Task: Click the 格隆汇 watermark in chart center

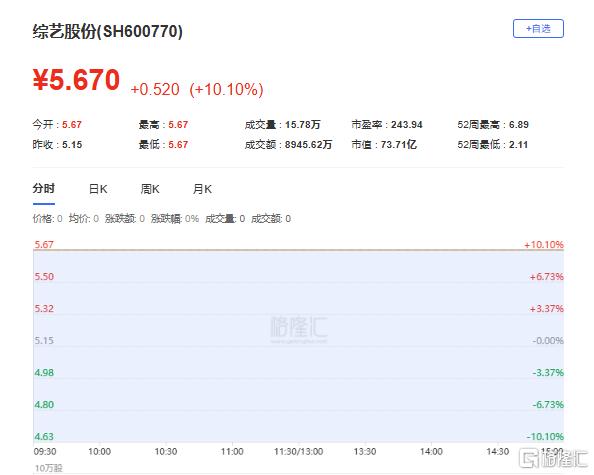Action: click(x=299, y=329)
